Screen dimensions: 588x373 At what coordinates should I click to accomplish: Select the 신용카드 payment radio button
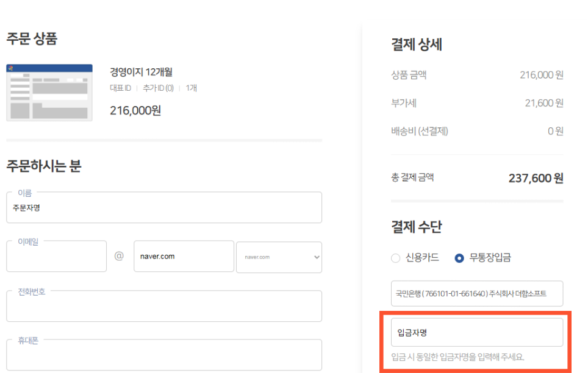(x=395, y=258)
